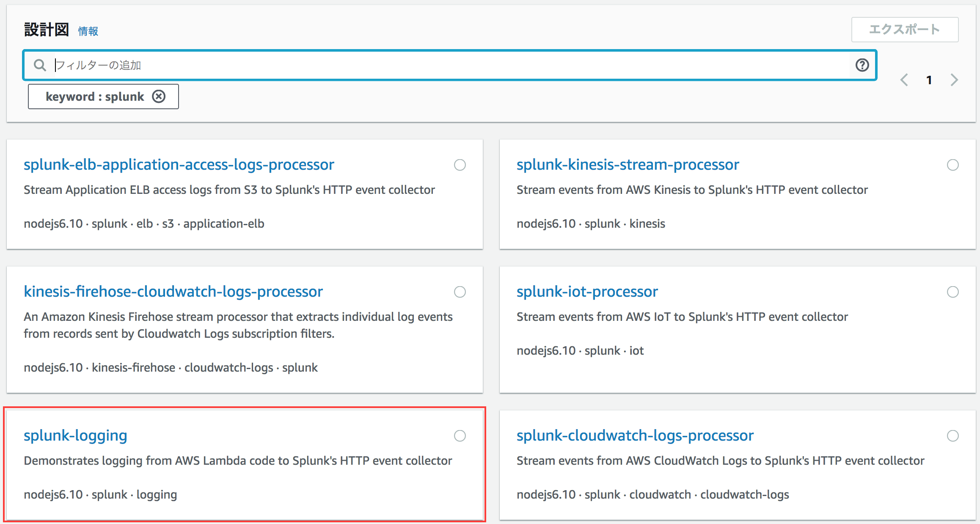Open splunk-logging blueprint title link
This screenshot has width=980, height=524.
75,436
